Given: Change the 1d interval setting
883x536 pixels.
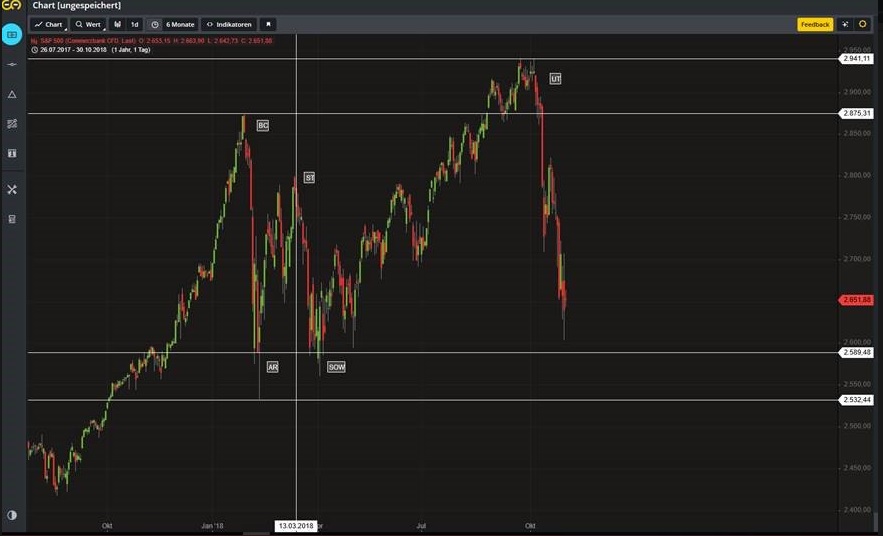Looking at the screenshot, I should click(x=135, y=24).
